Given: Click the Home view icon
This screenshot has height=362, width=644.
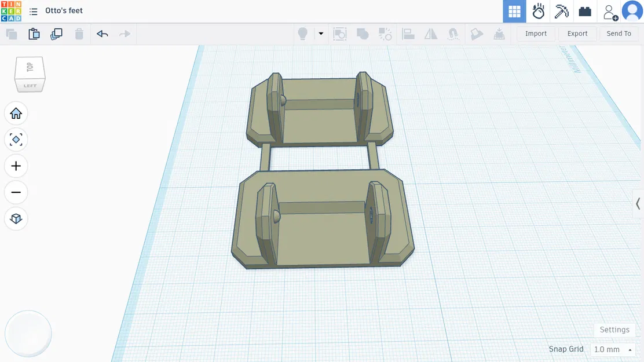Looking at the screenshot, I should (x=16, y=114).
